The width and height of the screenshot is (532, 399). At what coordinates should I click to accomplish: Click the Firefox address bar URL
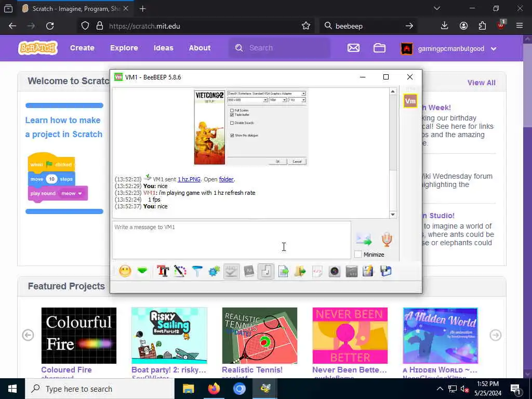coord(144,26)
